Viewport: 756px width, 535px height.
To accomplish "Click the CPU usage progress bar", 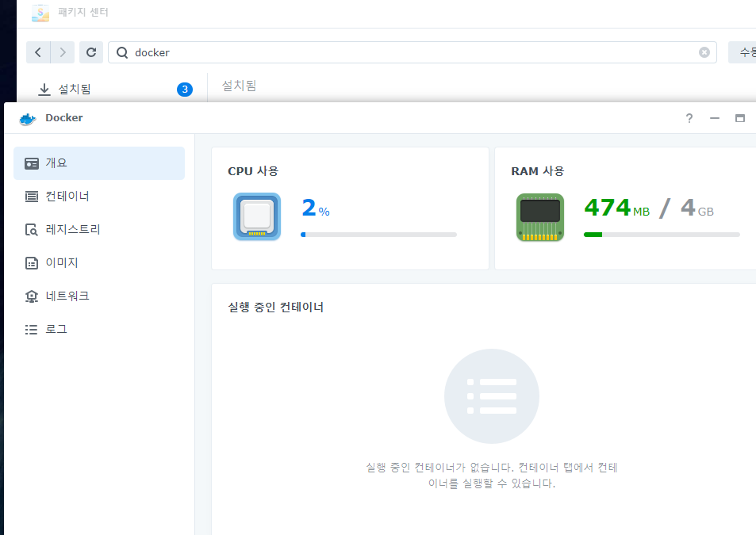I will (378, 235).
